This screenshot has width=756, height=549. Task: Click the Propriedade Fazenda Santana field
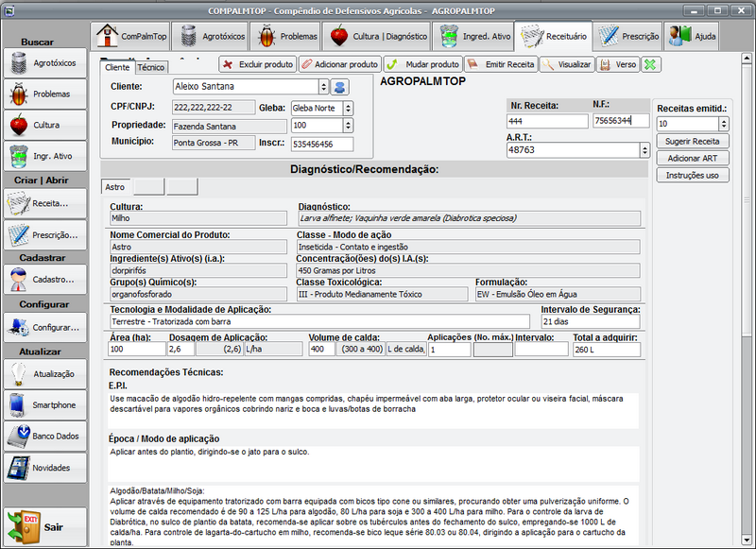pos(228,127)
